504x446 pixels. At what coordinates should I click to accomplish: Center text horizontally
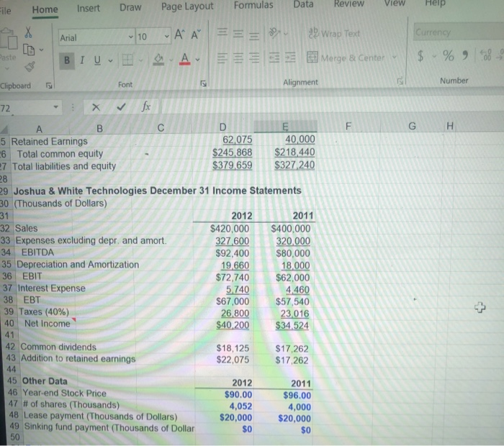pos(238,58)
